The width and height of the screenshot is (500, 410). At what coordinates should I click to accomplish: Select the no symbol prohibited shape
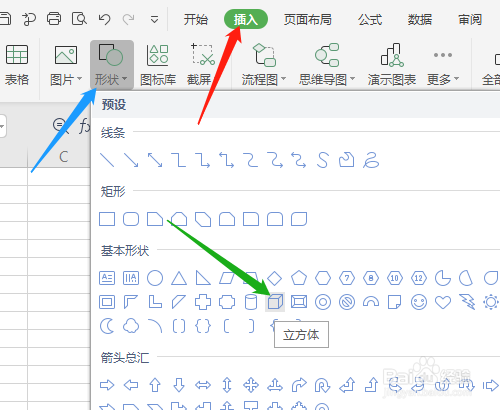coord(347,302)
